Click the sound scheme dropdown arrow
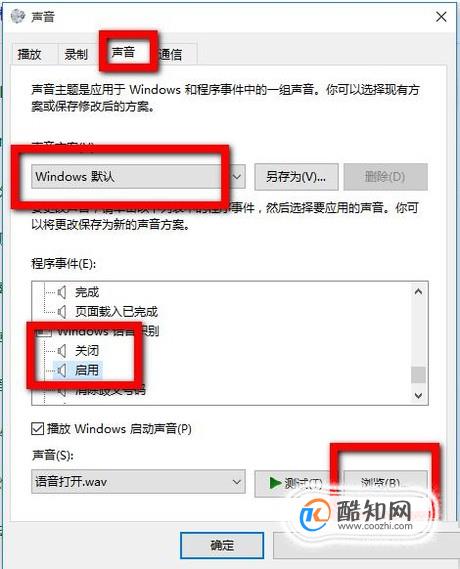Screen dimensions: 460x569 coord(237,177)
